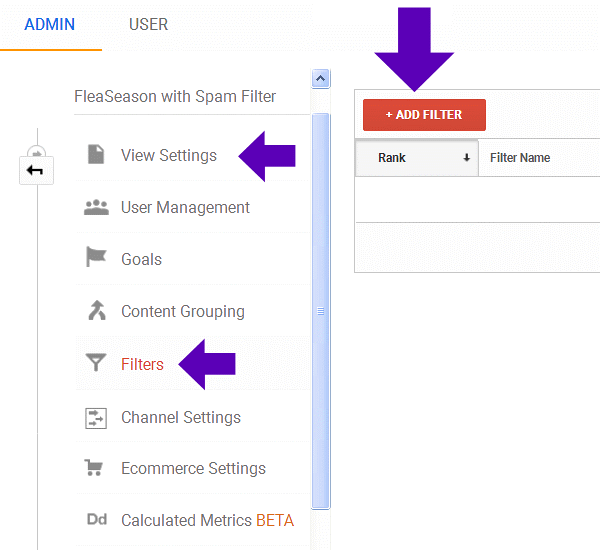Open the User Management page

coord(185,207)
